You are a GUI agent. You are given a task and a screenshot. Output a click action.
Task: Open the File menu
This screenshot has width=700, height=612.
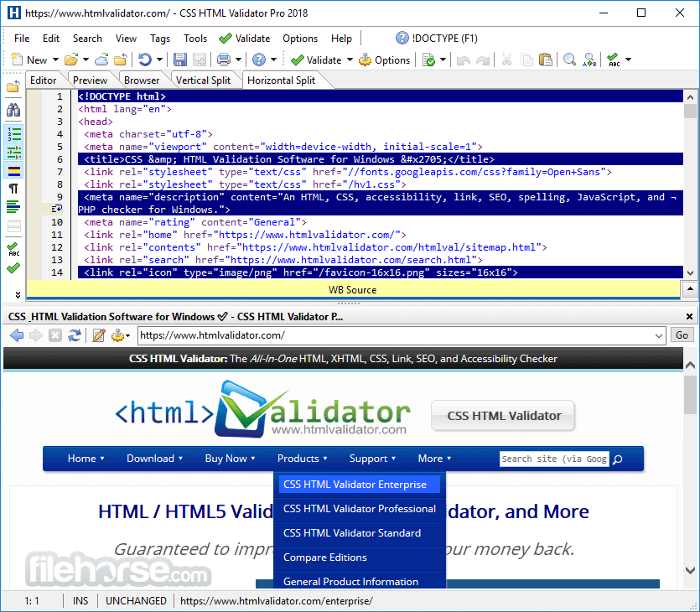click(22, 39)
